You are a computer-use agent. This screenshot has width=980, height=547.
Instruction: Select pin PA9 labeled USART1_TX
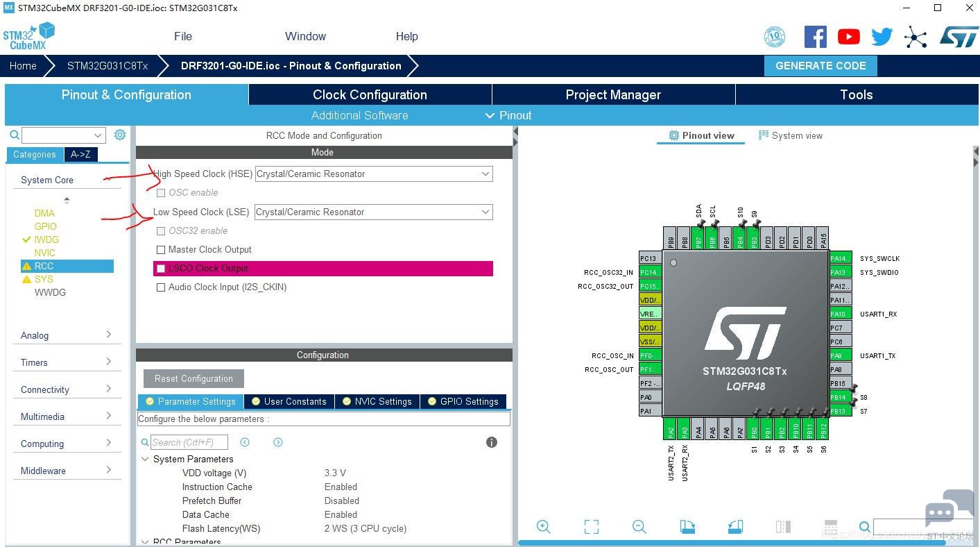click(841, 355)
